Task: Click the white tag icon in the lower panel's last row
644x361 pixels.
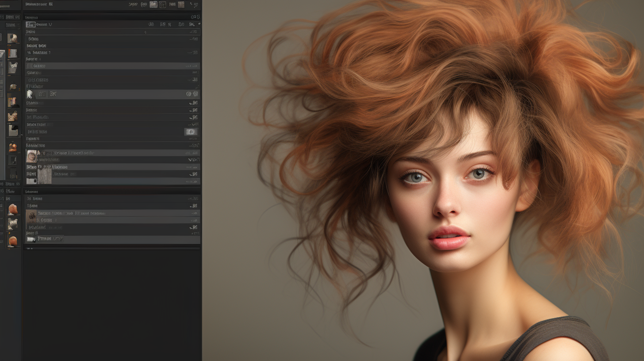Action: (x=31, y=239)
